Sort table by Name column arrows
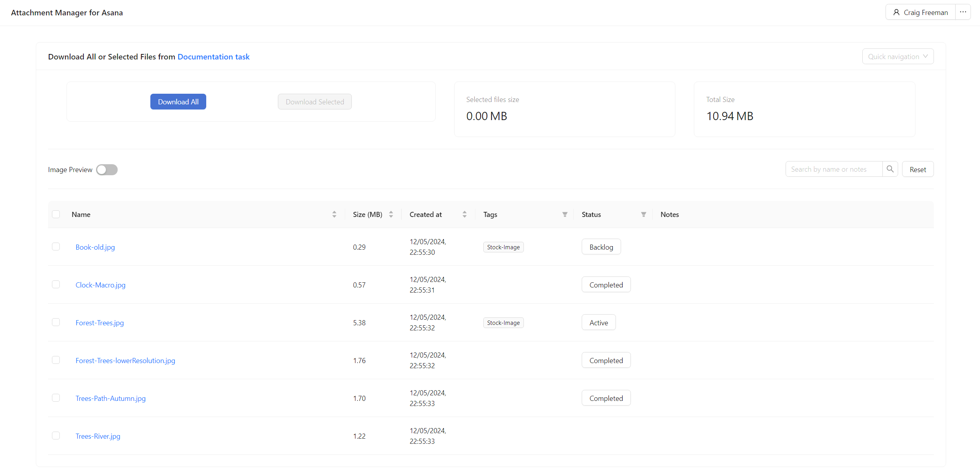 [x=334, y=214]
